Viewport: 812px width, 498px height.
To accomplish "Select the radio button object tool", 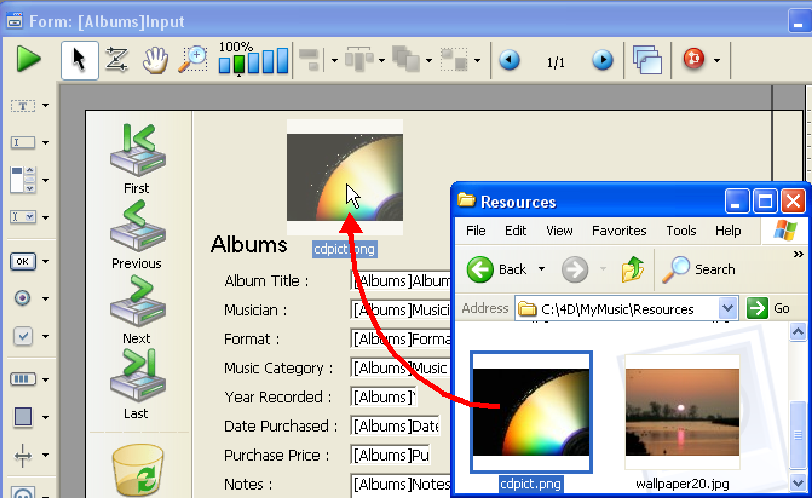I will coord(23,298).
